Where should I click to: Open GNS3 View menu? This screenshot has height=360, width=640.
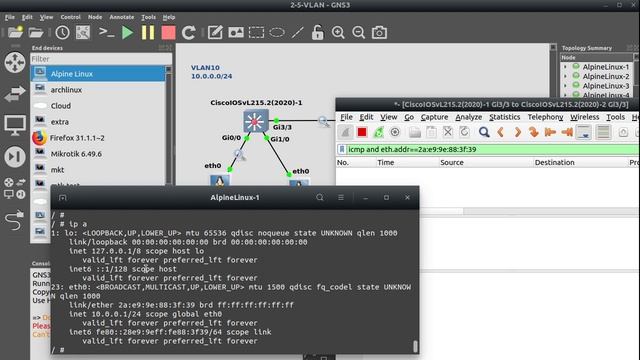click(x=46, y=17)
